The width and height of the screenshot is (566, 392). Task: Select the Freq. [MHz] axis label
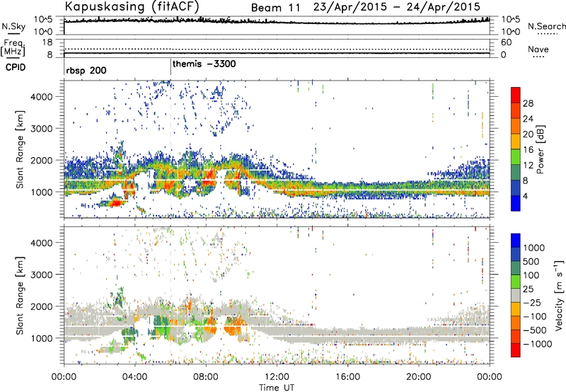(13, 48)
